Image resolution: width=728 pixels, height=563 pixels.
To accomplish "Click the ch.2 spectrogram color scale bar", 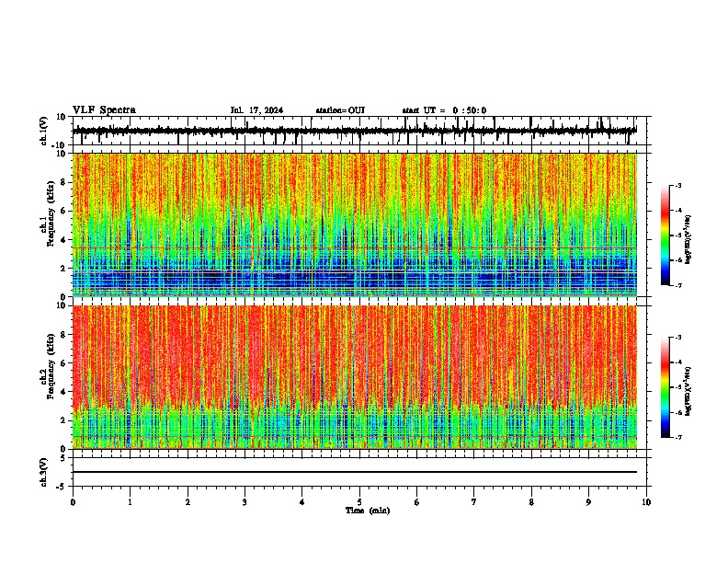I will point(665,387).
